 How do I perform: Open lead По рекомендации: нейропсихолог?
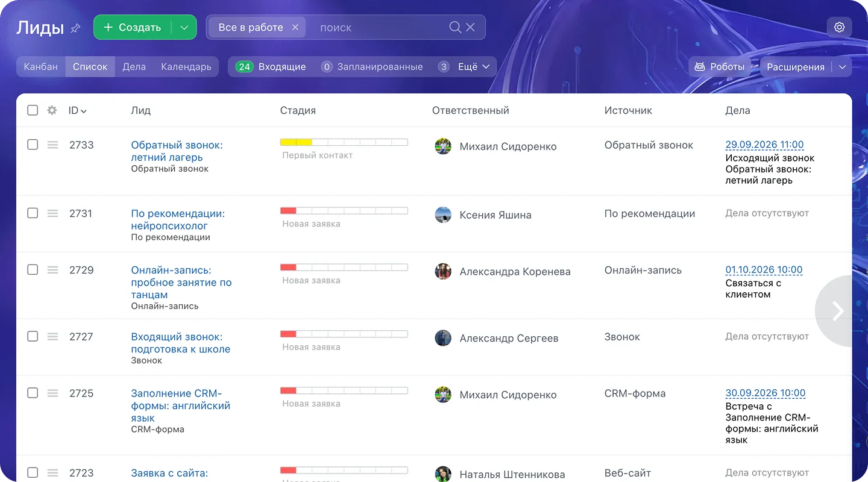tap(178, 220)
